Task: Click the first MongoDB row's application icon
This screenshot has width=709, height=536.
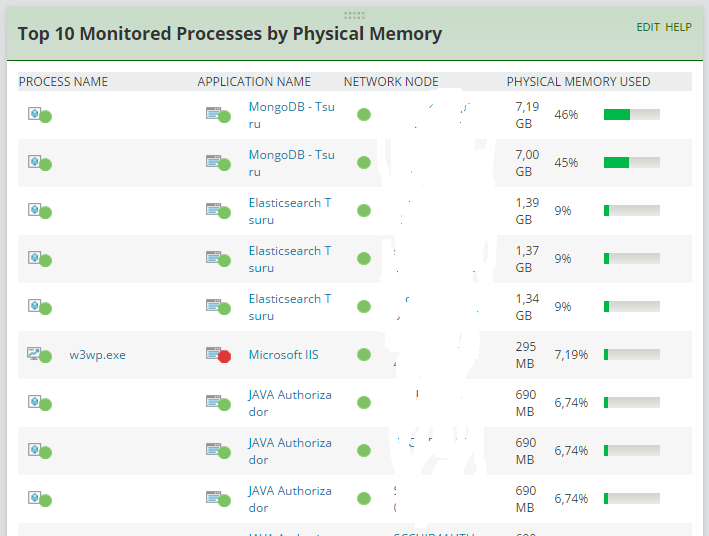Action: 217,115
